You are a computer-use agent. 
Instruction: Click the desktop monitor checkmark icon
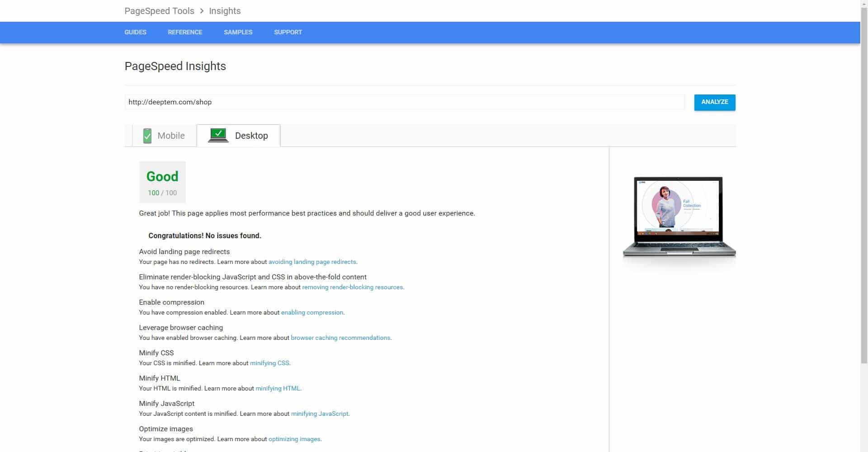[218, 135]
